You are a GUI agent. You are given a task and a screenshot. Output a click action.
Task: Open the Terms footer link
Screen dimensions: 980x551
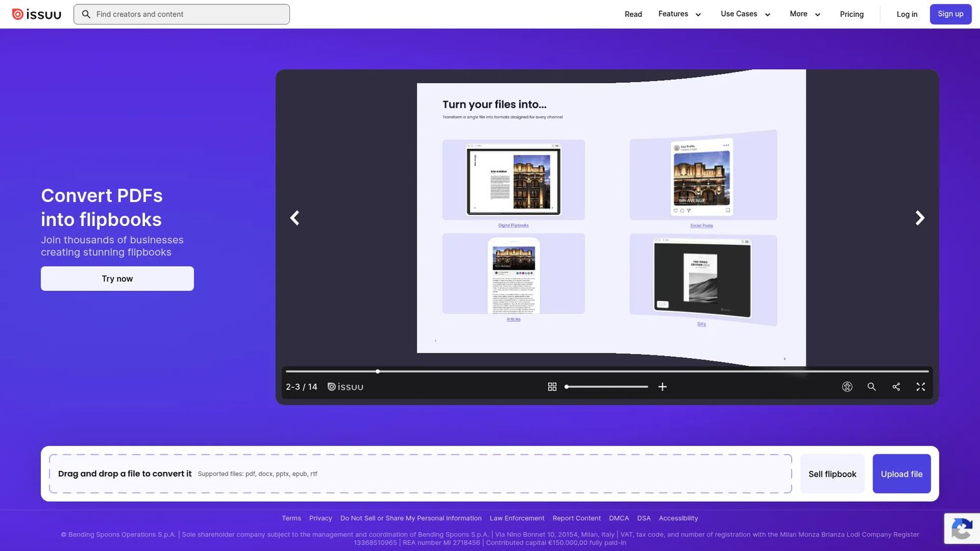click(291, 518)
